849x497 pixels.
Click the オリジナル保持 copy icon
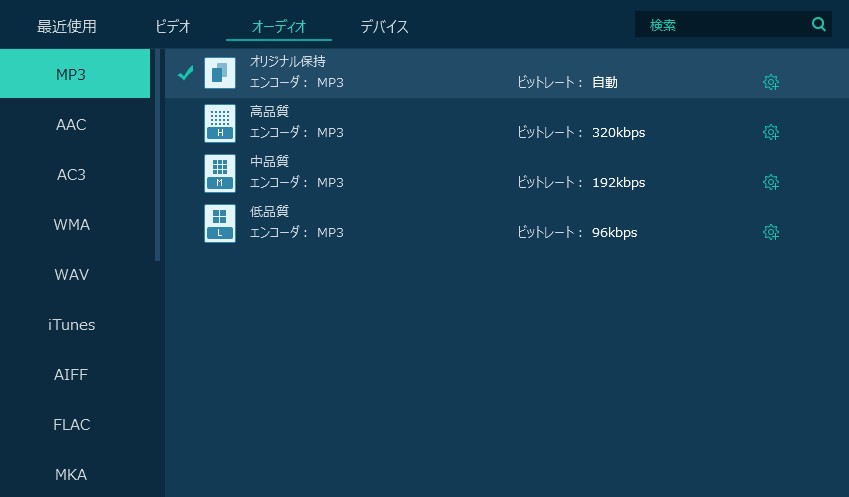coord(220,73)
